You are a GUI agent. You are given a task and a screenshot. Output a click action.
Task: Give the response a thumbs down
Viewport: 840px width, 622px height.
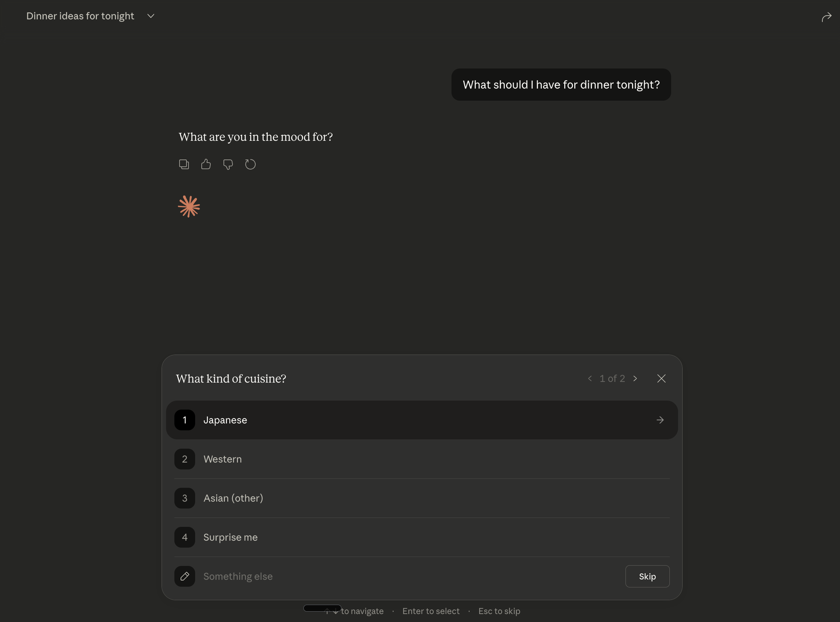click(x=228, y=164)
